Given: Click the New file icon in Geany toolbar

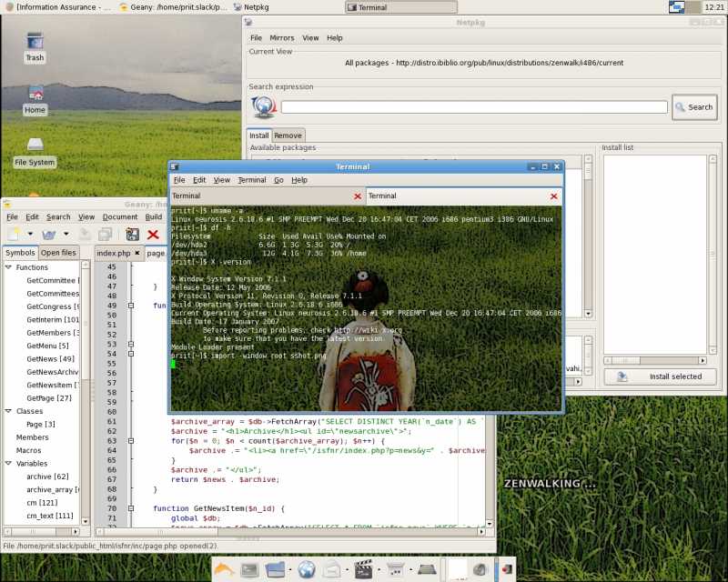Looking at the screenshot, I should (x=14, y=235).
